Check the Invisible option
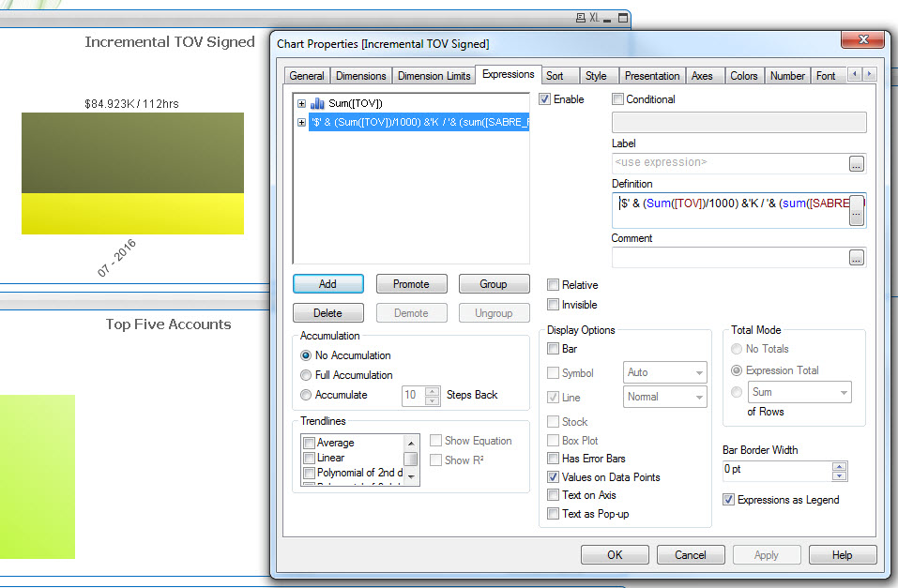The width and height of the screenshot is (898, 588). pyautogui.click(x=553, y=305)
